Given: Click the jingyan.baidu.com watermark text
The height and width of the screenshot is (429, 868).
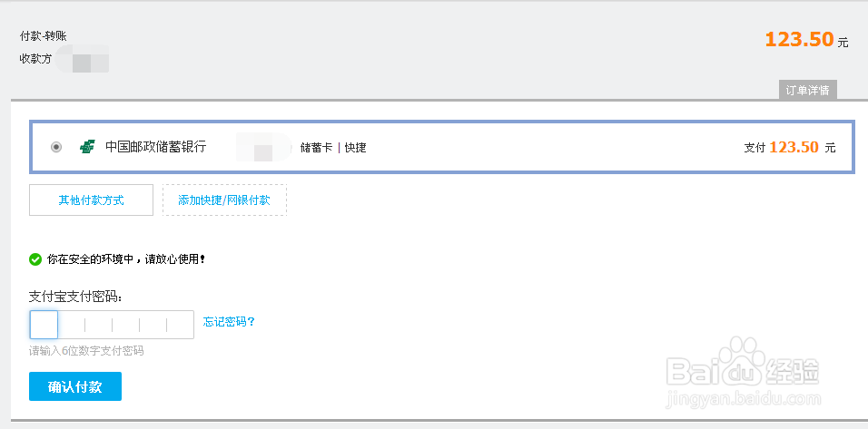Looking at the screenshot, I should tap(744, 398).
